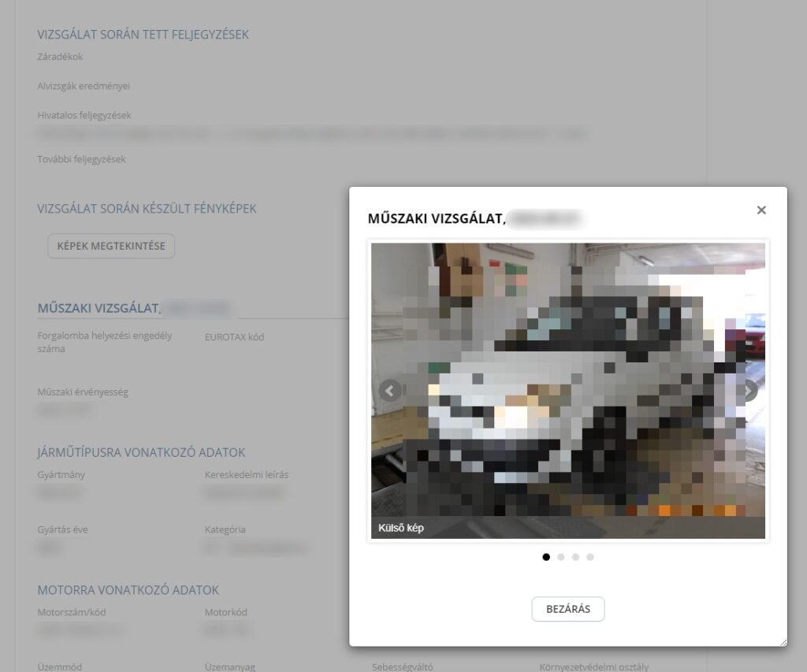This screenshot has width=807, height=672.
Task: Click the background page heading Műszaki vizsgálat
Action: [x=99, y=308]
